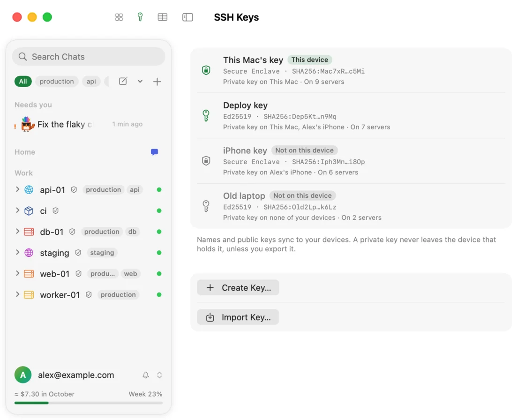This screenshot has width=525, height=420.
Task: Click the Import Key… button
Action: point(238,317)
